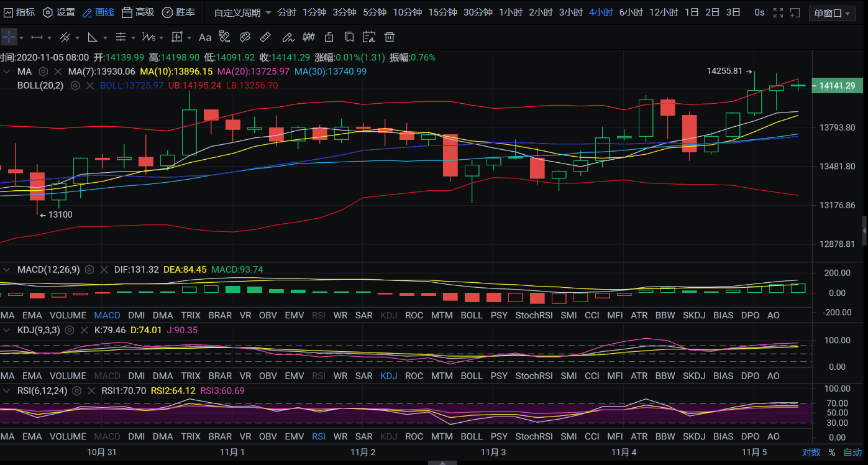Open the 高级 advanced menu
868x465 pixels.
tap(138, 12)
